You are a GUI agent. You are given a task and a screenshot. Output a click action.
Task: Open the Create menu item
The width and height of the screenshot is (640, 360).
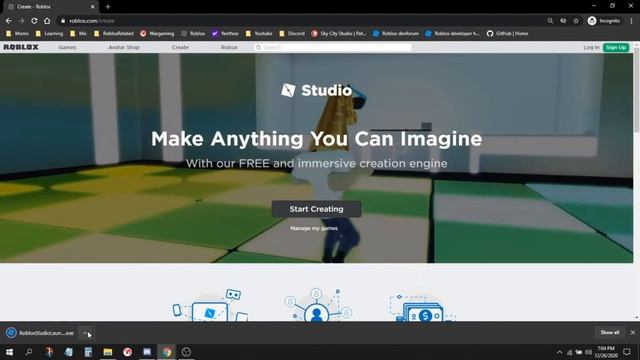tap(180, 47)
